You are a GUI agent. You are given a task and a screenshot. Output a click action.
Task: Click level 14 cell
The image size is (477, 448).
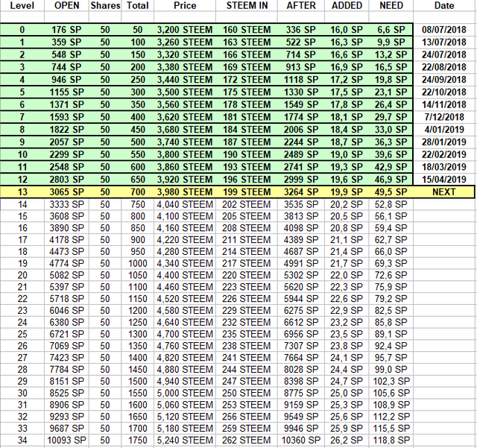tap(22, 204)
